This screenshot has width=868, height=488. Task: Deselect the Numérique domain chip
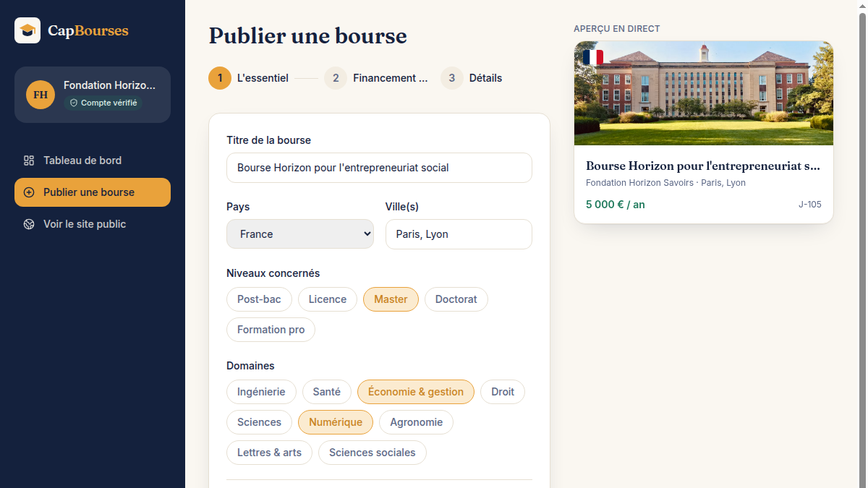336,422
